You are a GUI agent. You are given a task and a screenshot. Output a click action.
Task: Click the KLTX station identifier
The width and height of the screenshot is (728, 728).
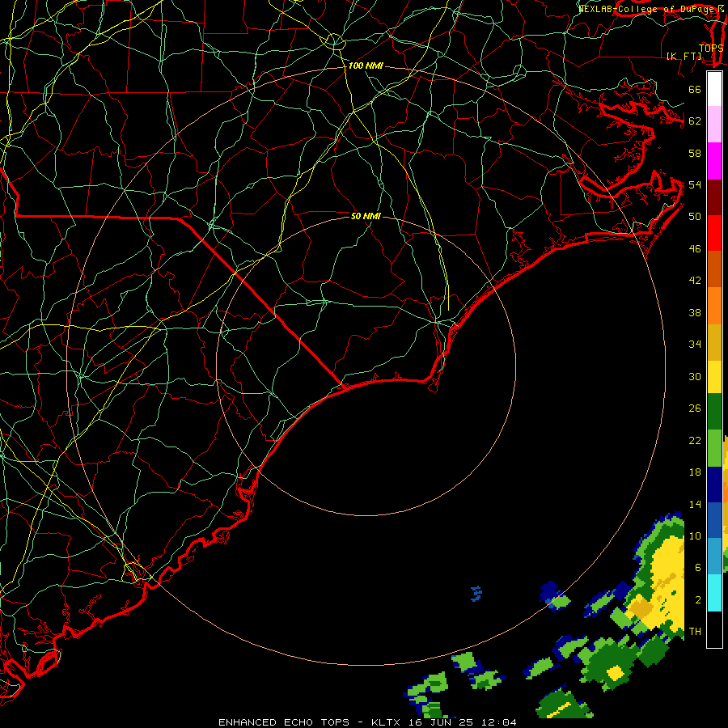(x=385, y=722)
